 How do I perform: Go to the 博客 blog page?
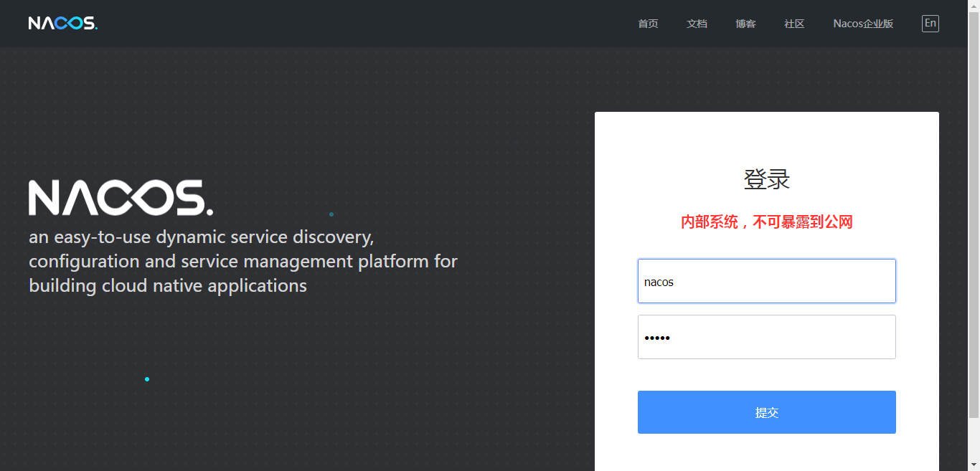[745, 24]
